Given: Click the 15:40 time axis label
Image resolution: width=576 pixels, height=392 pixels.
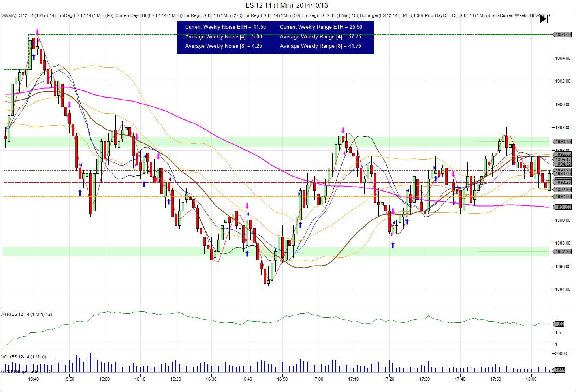Looking at the screenshot, I should (x=33, y=379).
